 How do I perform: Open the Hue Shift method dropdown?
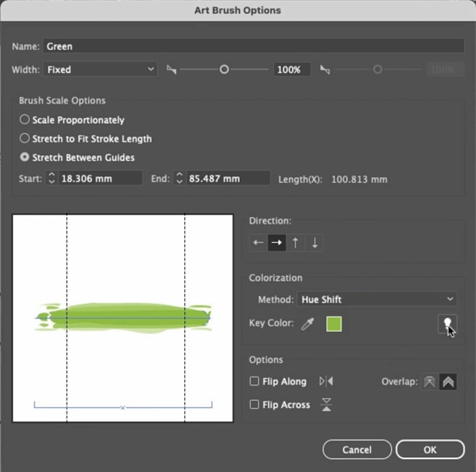377,299
